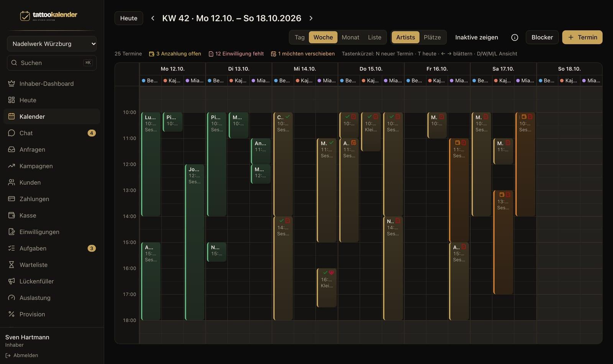613x364 pixels.
Task: Click the Mi 14.10. day header
Action: coord(305,69)
